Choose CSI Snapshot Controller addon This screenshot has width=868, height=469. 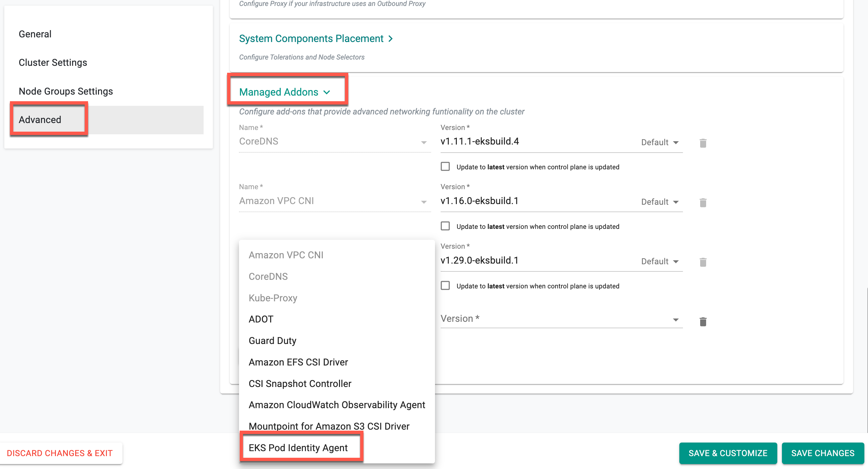coord(337,384)
